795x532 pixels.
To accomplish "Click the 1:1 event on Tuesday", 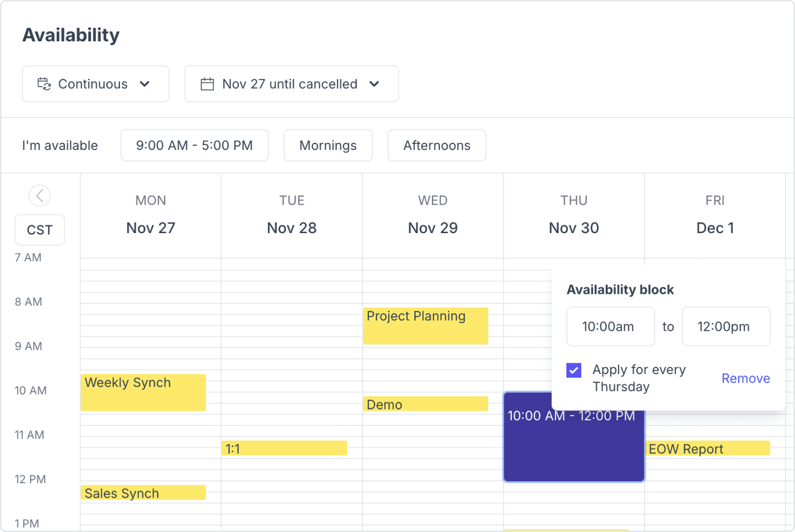I will (x=284, y=448).
